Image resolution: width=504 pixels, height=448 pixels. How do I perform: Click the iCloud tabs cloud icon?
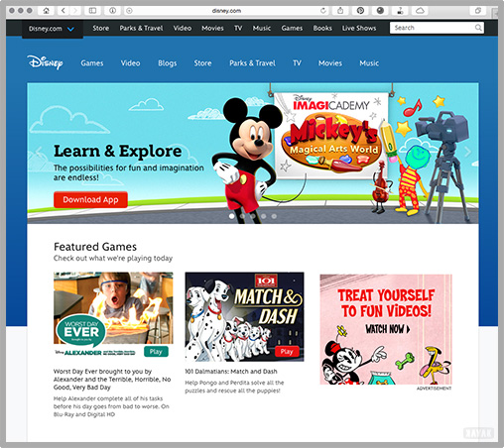[420, 11]
